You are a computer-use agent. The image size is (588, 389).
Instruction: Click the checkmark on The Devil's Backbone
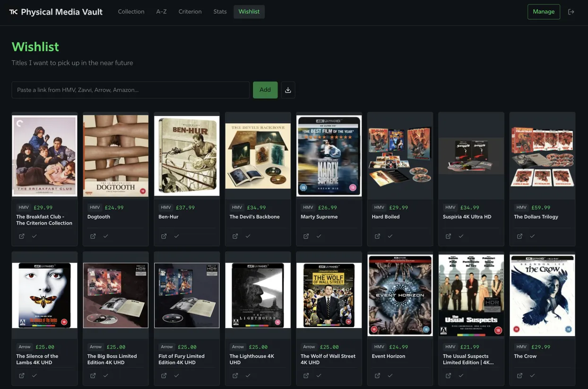pos(248,236)
